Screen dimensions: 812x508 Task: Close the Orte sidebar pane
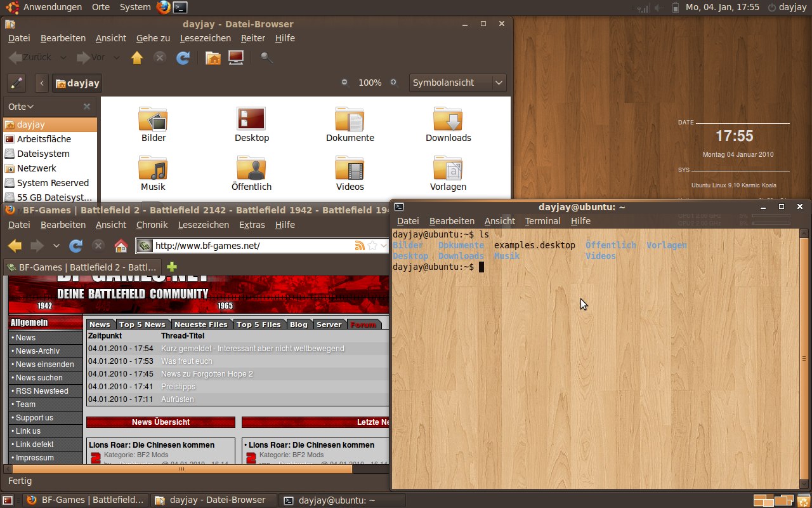click(x=87, y=107)
